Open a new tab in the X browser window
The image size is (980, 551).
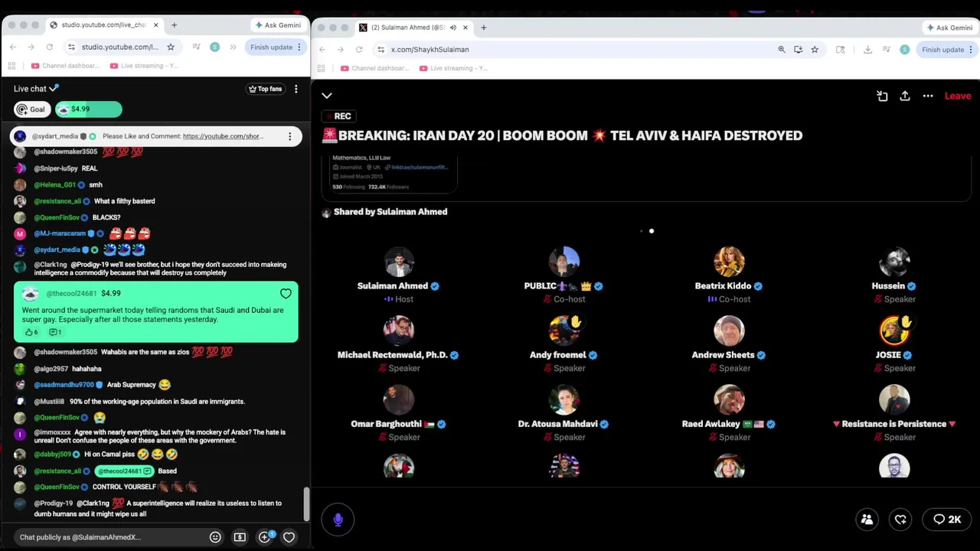(483, 28)
